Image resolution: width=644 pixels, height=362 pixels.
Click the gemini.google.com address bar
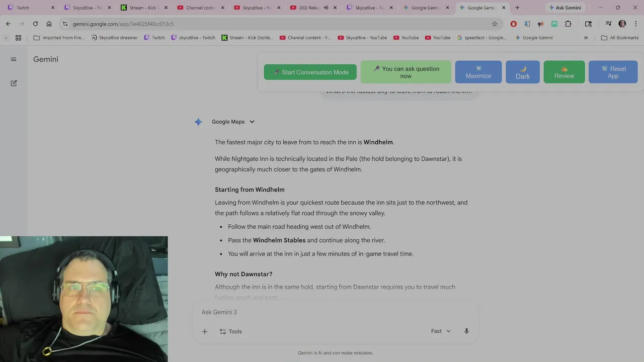[x=279, y=24]
